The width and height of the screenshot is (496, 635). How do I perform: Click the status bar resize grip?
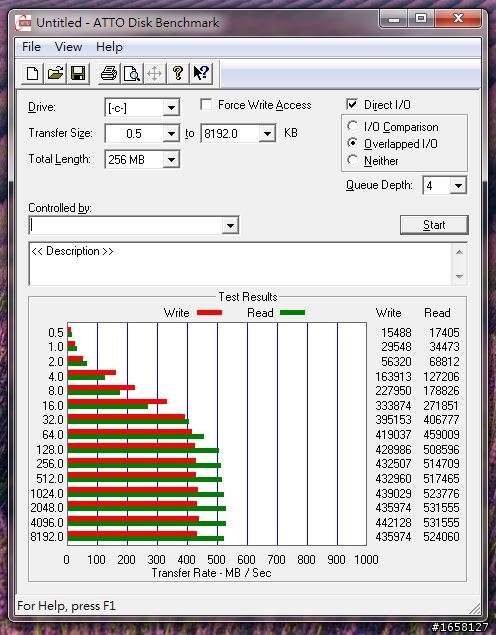pos(474,608)
